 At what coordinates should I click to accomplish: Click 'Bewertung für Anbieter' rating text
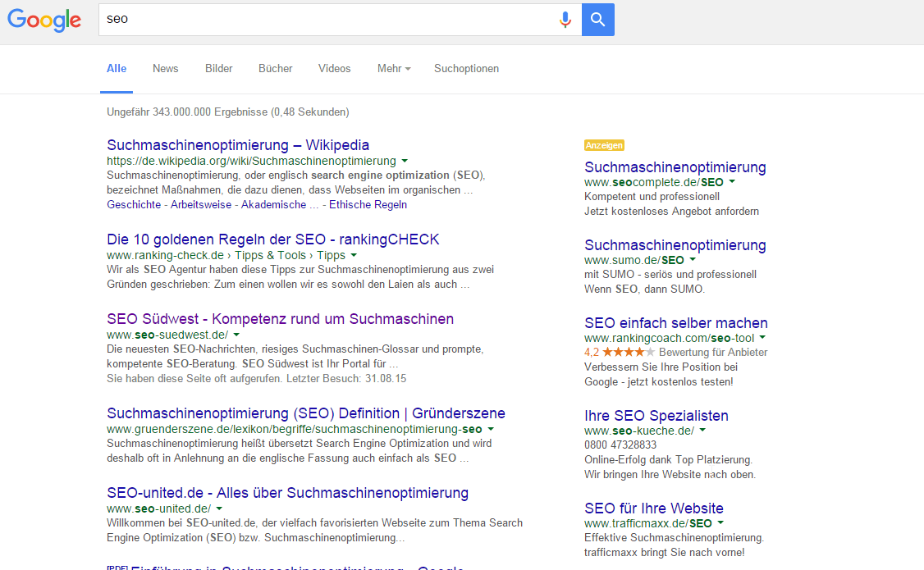(713, 352)
